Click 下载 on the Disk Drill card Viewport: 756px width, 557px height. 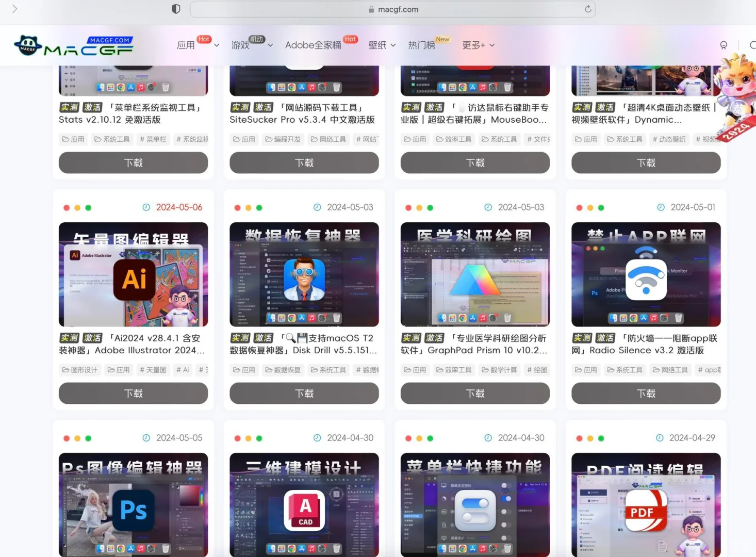(304, 393)
